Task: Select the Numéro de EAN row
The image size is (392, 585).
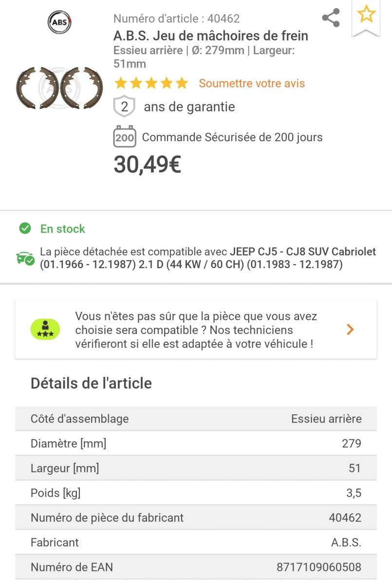Action: tap(196, 567)
